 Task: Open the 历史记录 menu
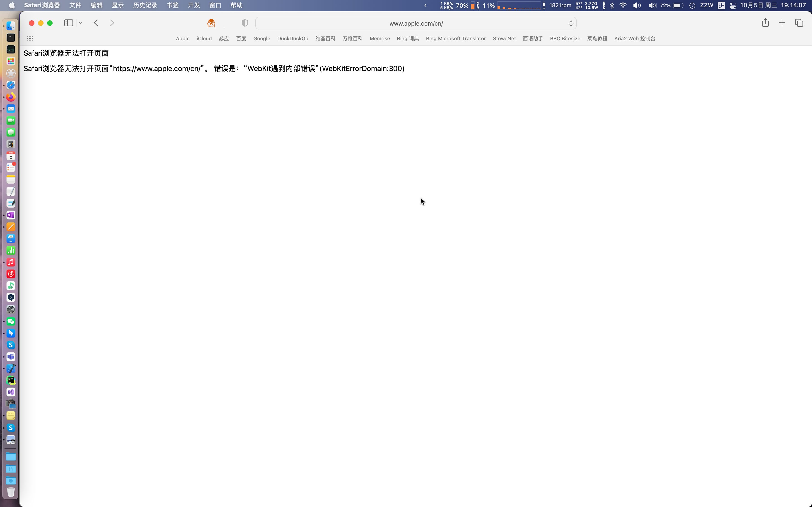[145, 5]
